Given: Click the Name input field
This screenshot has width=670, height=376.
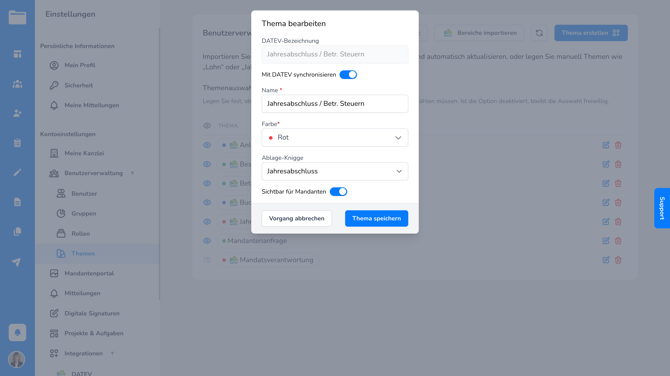Looking at the screenshot, I should pyautogui.click(x=335, y=103).
